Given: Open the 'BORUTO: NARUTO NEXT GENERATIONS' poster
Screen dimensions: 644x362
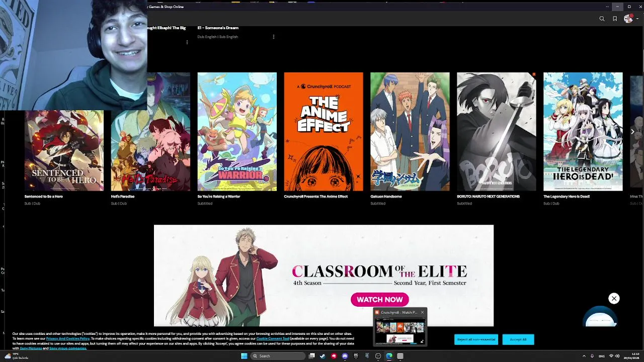Looking at the screenshot, I should pyautogui.click(x=497, y=132).
